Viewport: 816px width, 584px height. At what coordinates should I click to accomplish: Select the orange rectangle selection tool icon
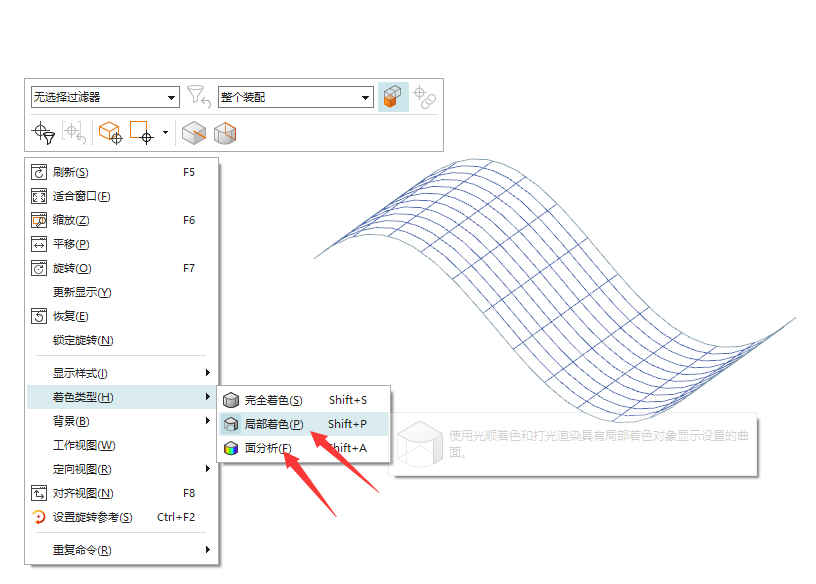tap(141, 133)
